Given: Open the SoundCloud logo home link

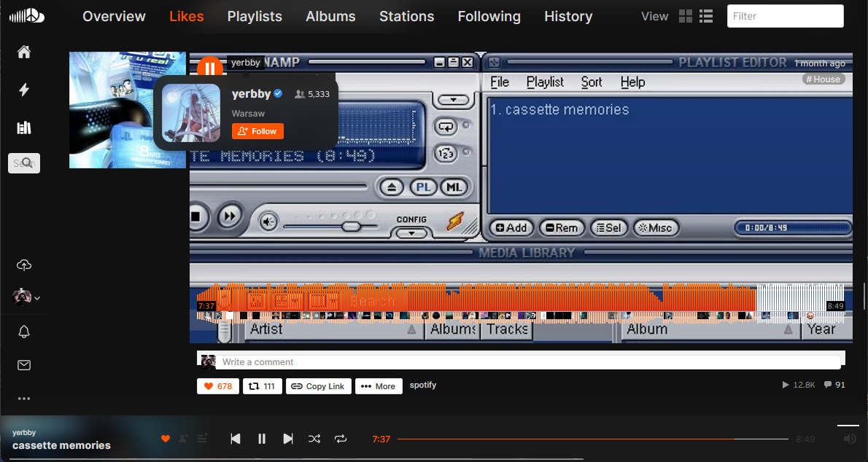Looking at the screenshot, I should [26, 16].
